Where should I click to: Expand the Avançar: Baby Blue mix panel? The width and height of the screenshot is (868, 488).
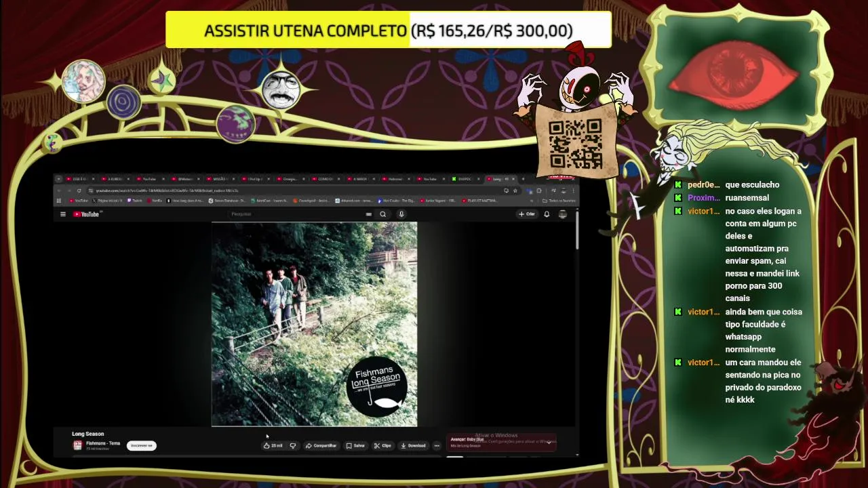tap(549, 442)
